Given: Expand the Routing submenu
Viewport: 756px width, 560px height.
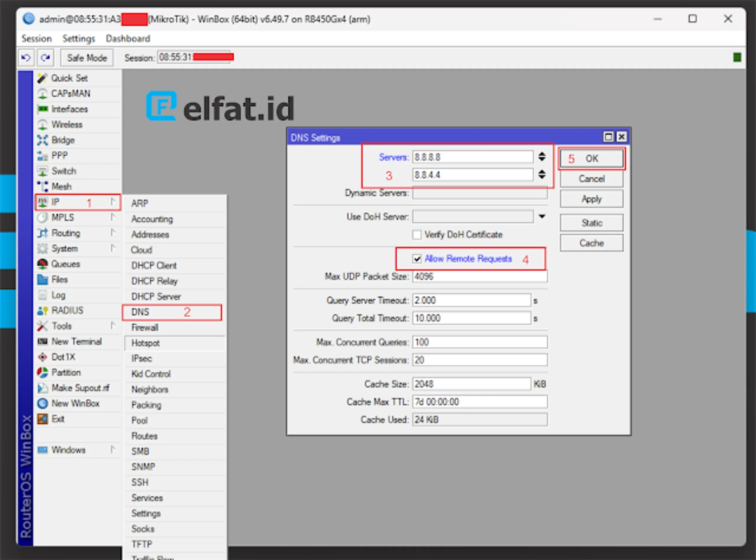Looking at the screenshot, I should [x=113, y=233].
